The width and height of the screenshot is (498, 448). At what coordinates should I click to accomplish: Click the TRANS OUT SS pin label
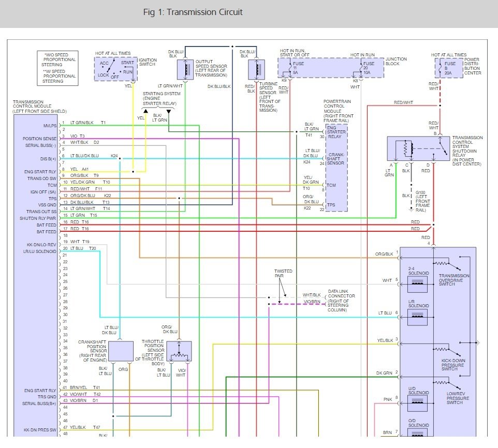[x=41, y=211]
